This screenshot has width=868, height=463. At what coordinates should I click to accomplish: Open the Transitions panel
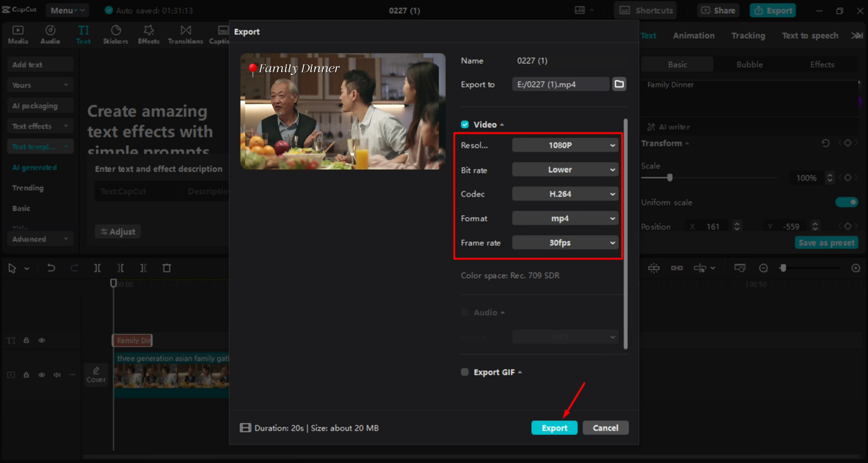185,34
